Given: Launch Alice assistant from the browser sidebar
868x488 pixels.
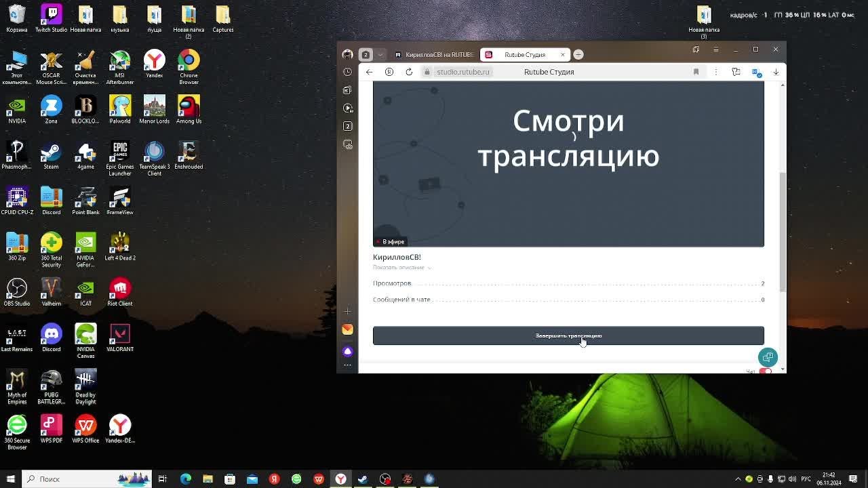Looking at the screenshot, I should pos(347,351).
